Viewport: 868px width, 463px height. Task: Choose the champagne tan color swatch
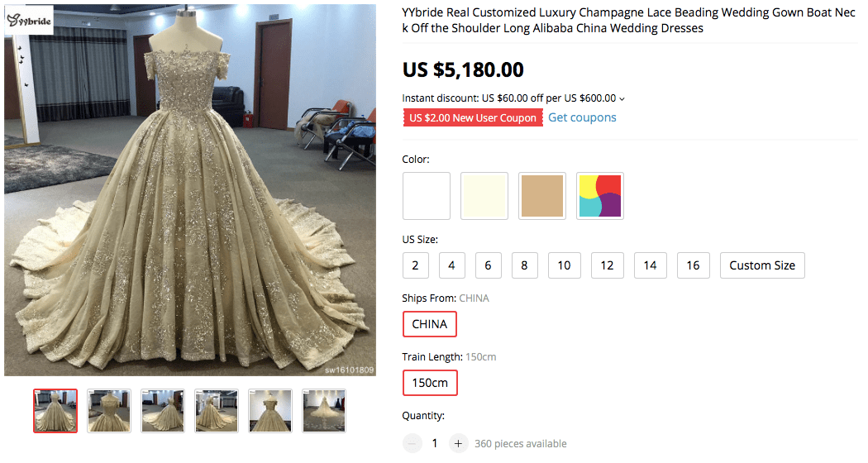(x=542, y=196)
